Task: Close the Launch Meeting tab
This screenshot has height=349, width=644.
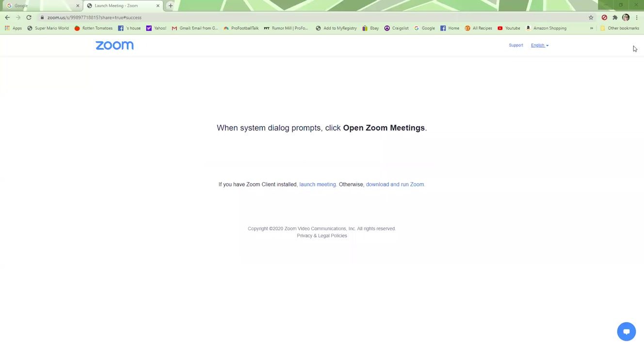Action: pos(158,6)
